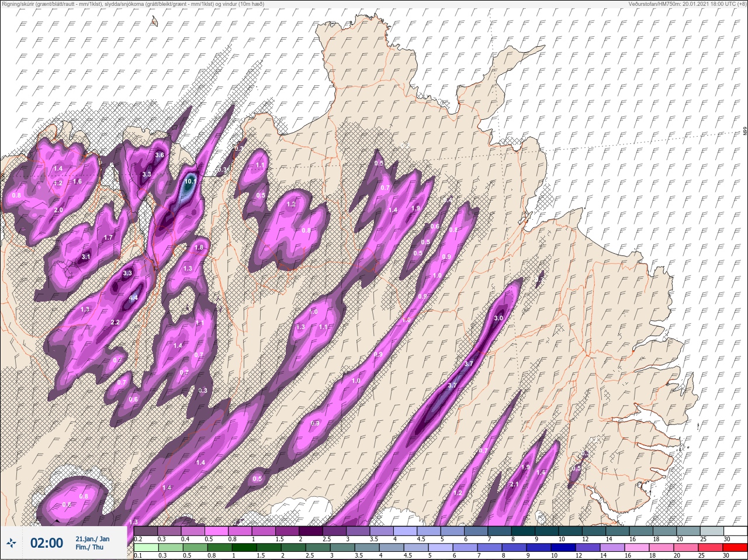Click the 02:00 forecast time label

46,543
